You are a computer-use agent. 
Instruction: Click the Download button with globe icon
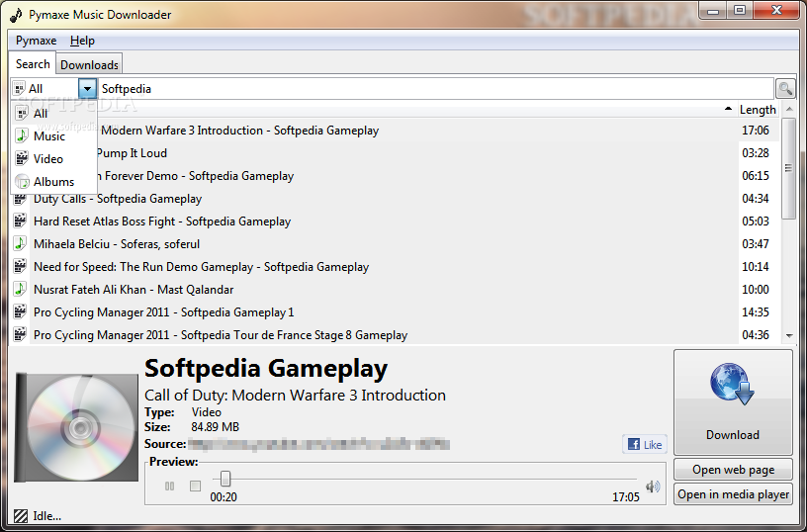coord(733,401)
